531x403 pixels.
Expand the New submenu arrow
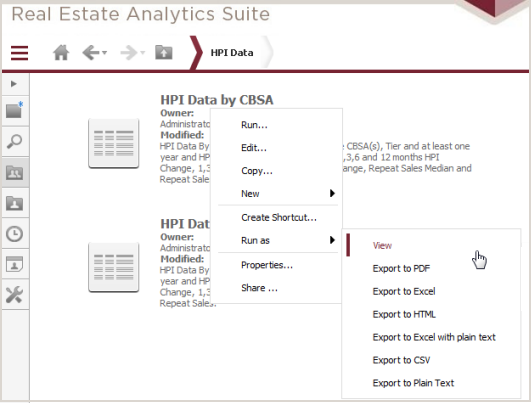pyautogui.click(x=332, y=193)
